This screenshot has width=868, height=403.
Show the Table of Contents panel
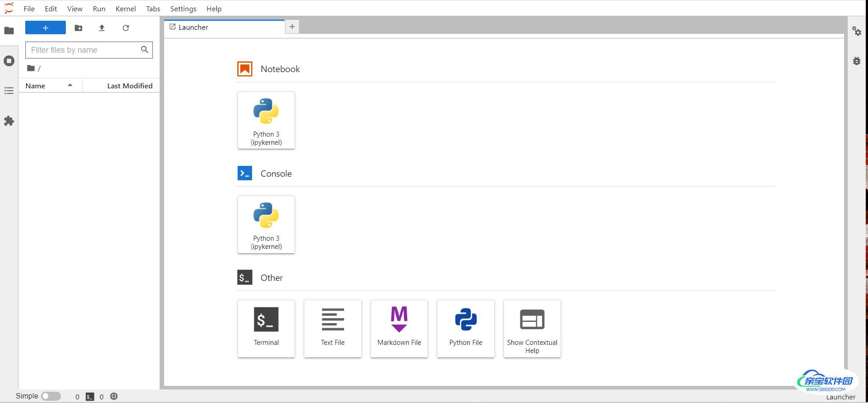pyautogui.click(x=9, y=91)
